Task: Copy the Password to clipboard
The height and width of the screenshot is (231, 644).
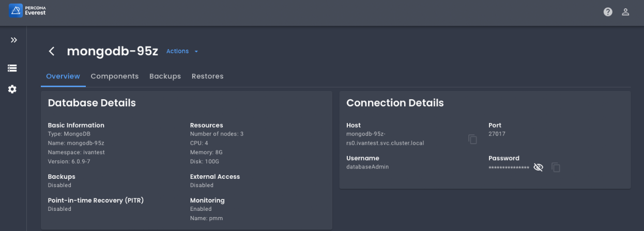Action: click(556, 167)
